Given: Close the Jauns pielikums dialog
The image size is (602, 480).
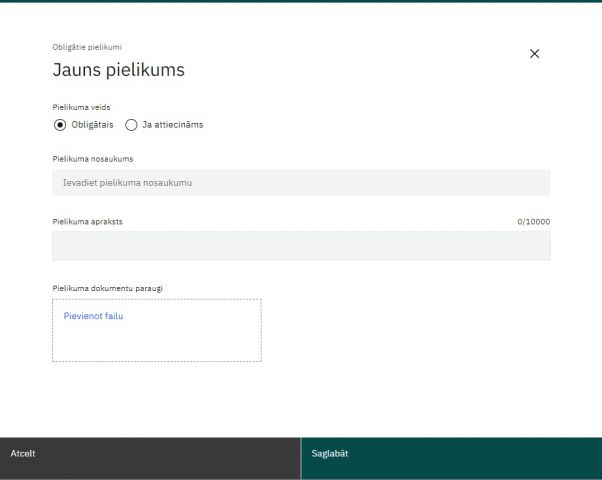Looking at the screenshot, I should (534, 54).
